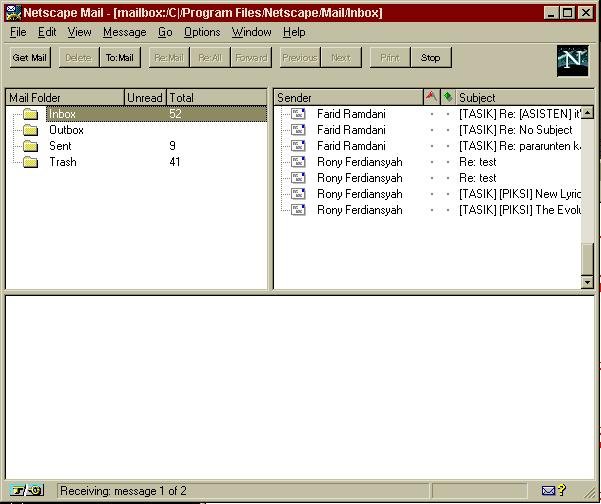Viewport: 601px width, 504px height.
Task: Select the Sent folder label
Action: (60, 146)
